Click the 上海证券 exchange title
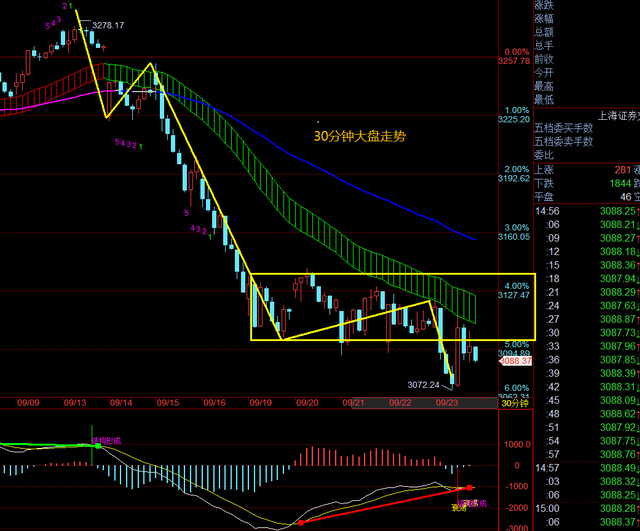 tap(618, 116)
